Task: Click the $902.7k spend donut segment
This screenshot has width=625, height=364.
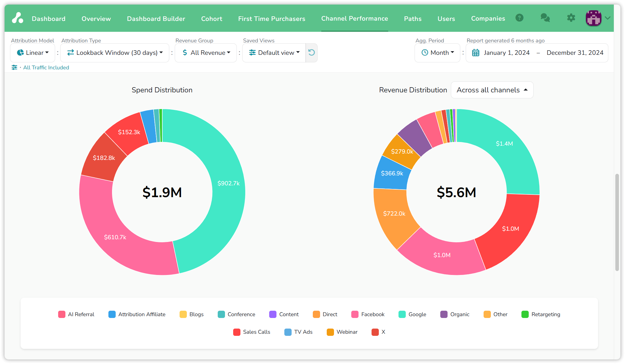Action: (228, 184)
